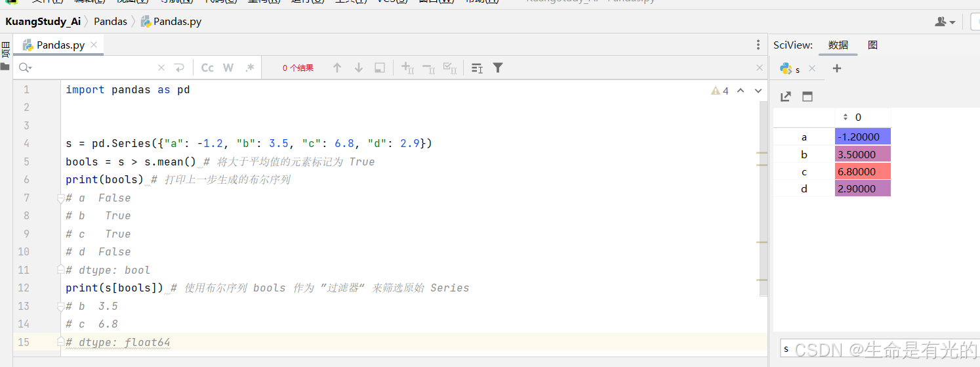Click row index 'd' in data table
This screenshot has width=980, height=367.
coord(804,189)
